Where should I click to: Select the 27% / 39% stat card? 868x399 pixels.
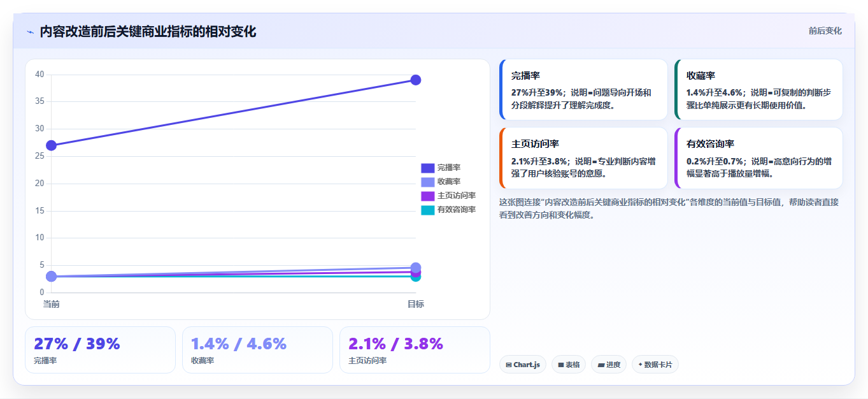[x=100, y=350]
